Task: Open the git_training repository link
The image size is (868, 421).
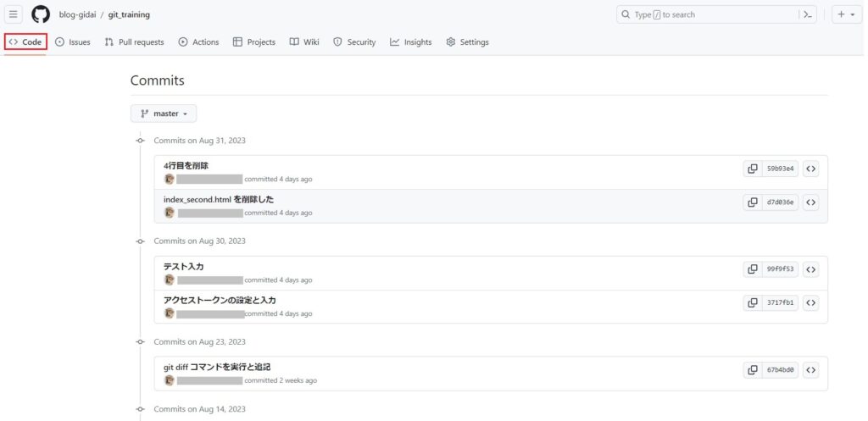Action: (x=129, y=15)
